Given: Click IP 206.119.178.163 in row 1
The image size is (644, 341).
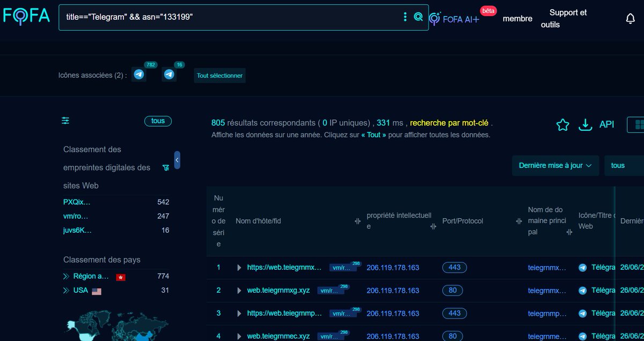Looking at the screenshot, I should (393, 268).
